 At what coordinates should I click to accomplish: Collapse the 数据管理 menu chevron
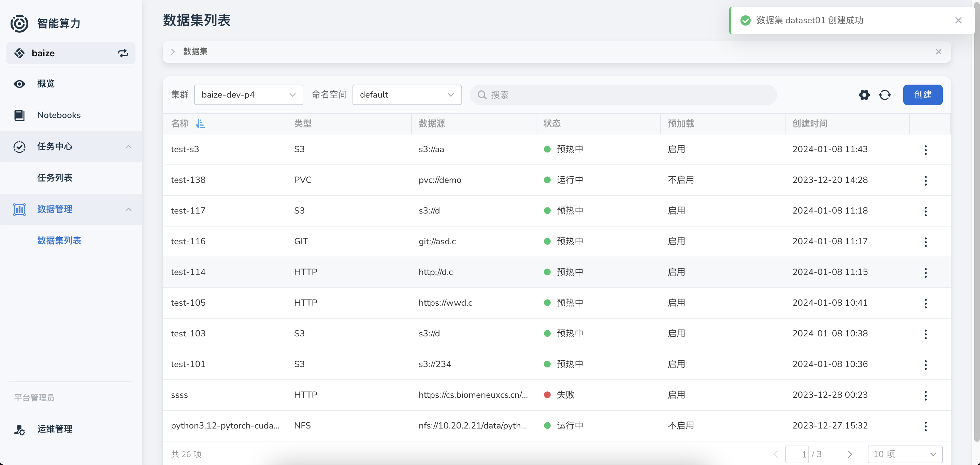(x=129, y=209)
